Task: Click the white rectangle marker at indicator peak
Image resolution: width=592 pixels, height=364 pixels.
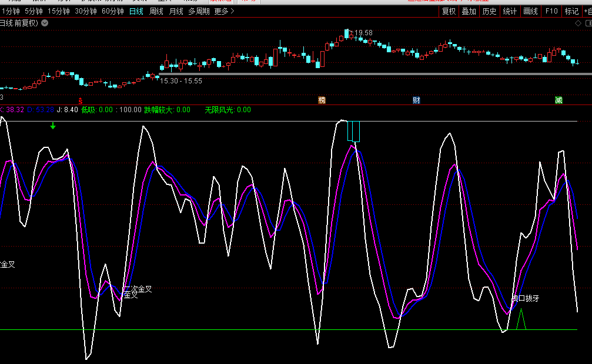Action: click(353, 130)
